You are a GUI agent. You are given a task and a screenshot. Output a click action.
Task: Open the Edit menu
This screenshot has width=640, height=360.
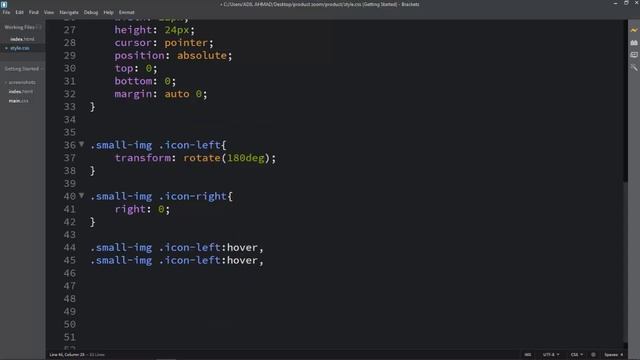(x=19, y=12)
